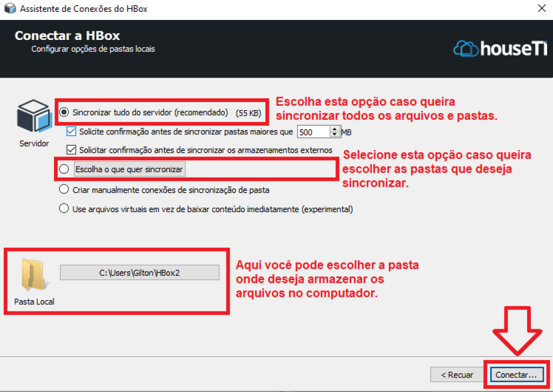The width and height of the screenshot is (553, 392).
Task: Click the 'MB' unit label
Action: click(x=346, y=132)
